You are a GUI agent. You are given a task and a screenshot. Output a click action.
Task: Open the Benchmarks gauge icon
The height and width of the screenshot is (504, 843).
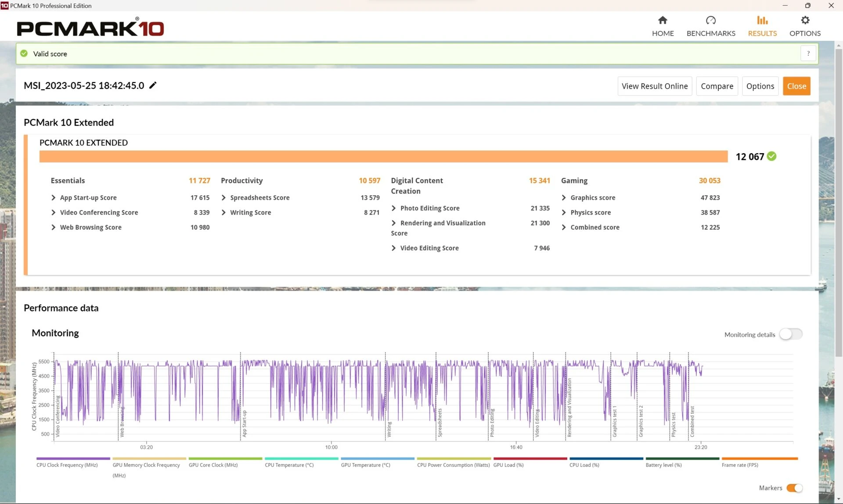tap(711, 20)
